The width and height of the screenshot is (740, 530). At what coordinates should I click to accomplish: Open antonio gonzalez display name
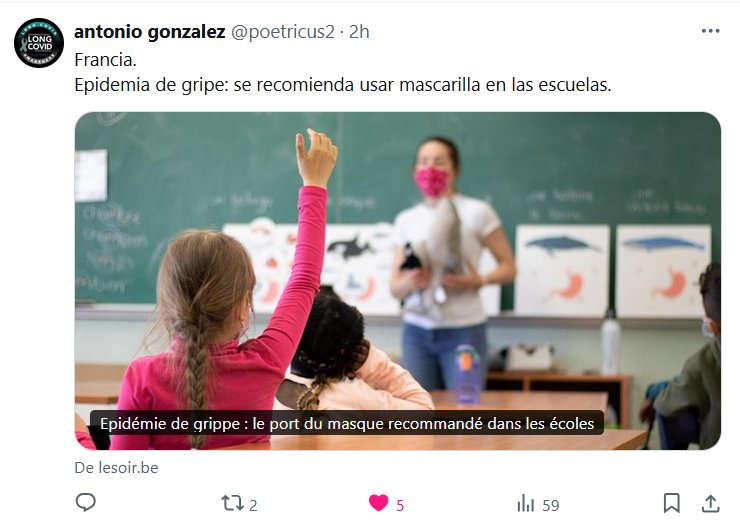[x=150, y=32]
